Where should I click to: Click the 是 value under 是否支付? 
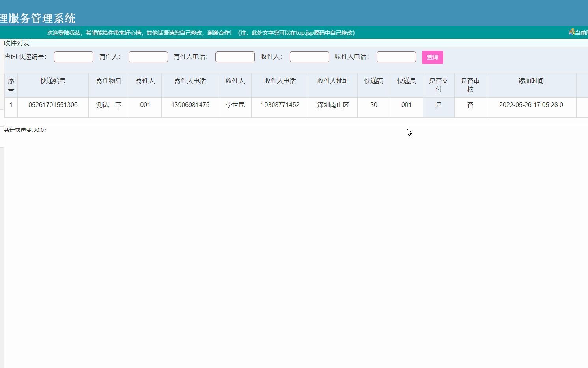(439, 105)
